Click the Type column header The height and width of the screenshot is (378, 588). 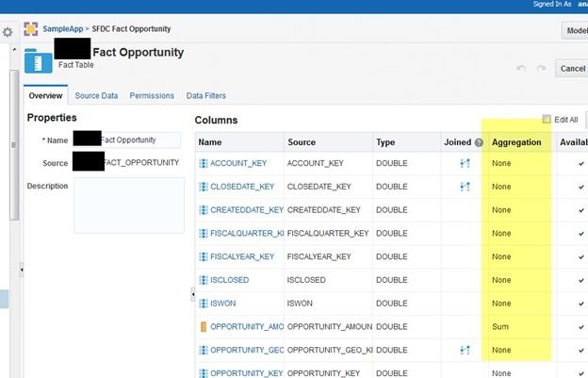pos(385,142)
